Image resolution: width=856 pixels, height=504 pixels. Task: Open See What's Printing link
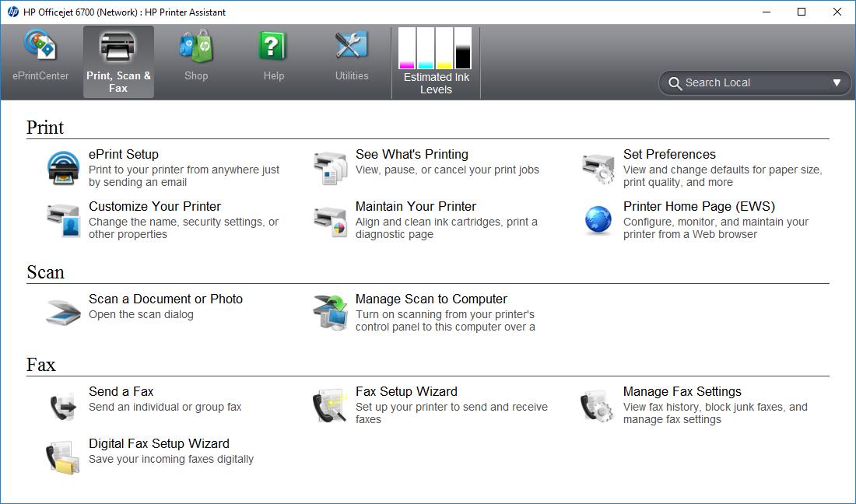(412, 154)
